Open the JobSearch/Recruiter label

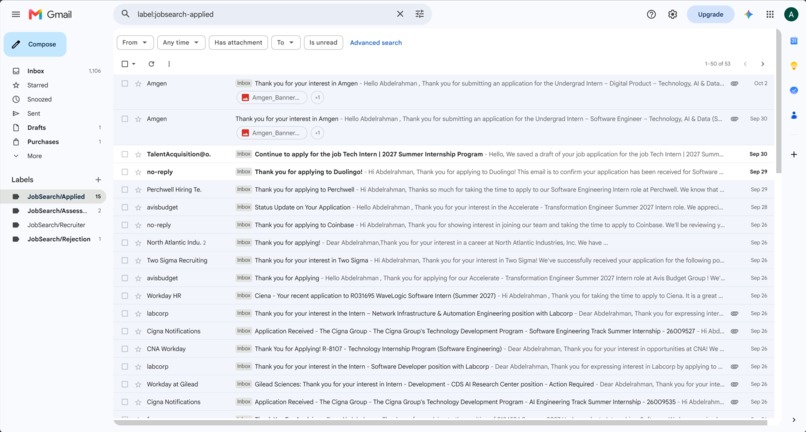[x=56, y=225]
